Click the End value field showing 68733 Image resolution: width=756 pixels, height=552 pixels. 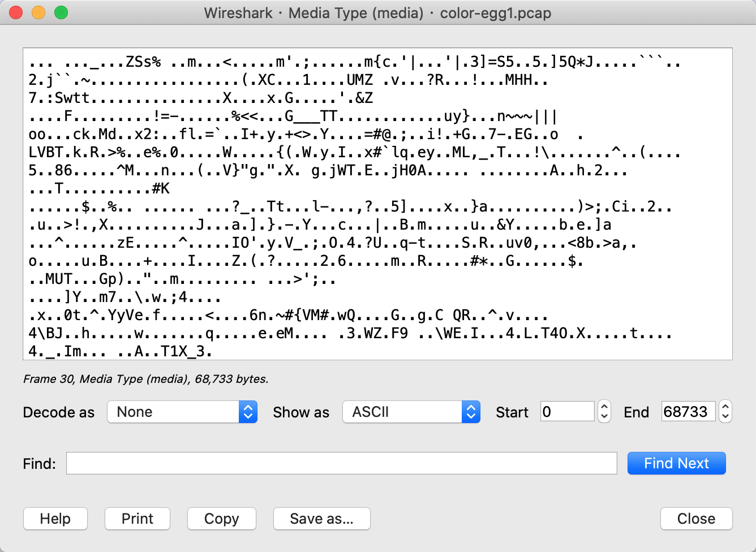click(x=688, y=412)
